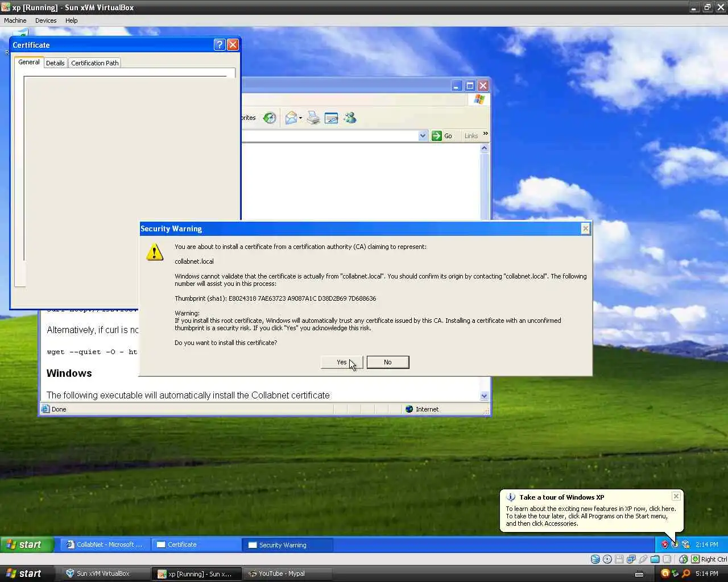Click the Internet zone indicator in IE status bar
Image resolution: width=728 pixels, height=582 pixels.
click(x=421, y=409)
